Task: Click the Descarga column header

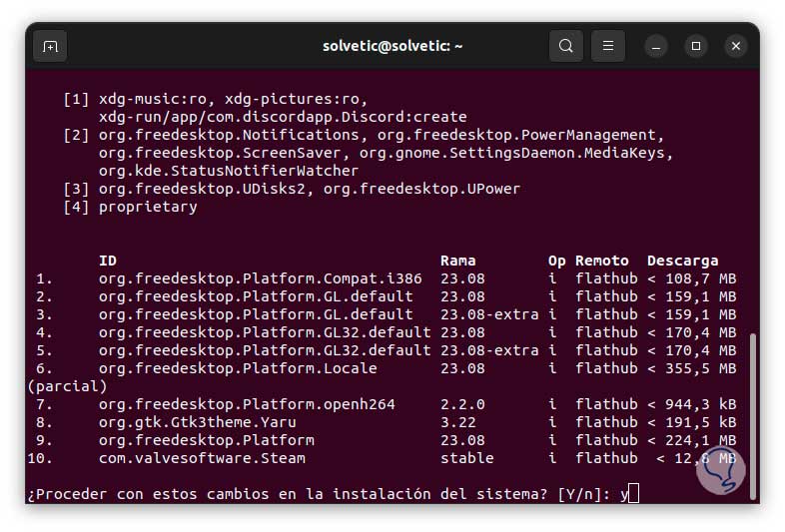Action: point(682,261)
